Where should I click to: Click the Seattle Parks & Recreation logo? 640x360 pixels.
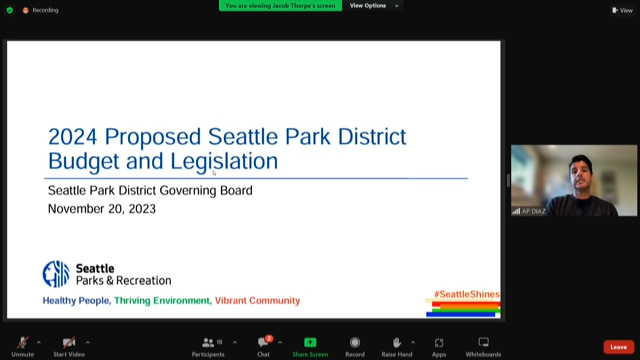point(107,274)
